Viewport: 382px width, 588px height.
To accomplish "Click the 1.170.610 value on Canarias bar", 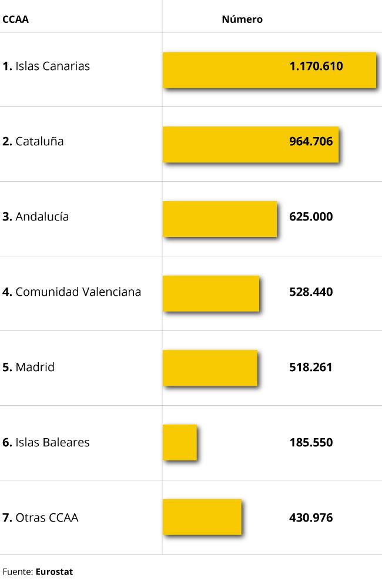I will pyautogui.click(x=316, y=66).
